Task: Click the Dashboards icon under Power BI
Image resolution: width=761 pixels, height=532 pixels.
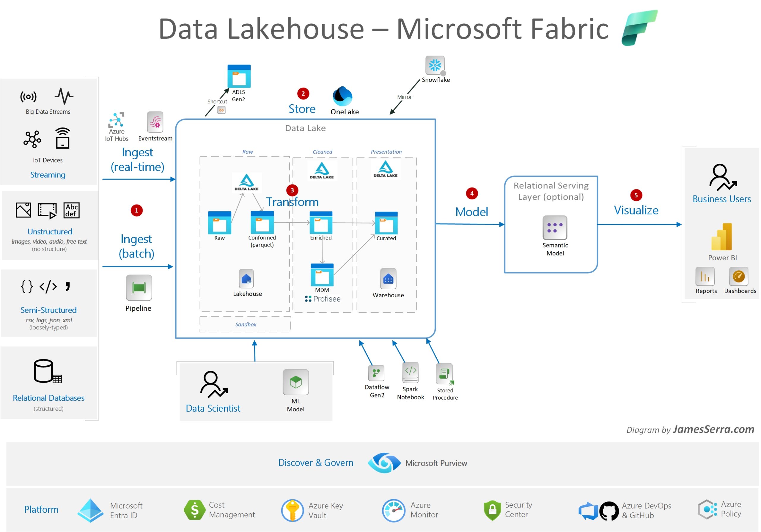Action: (x=738, y=276)
